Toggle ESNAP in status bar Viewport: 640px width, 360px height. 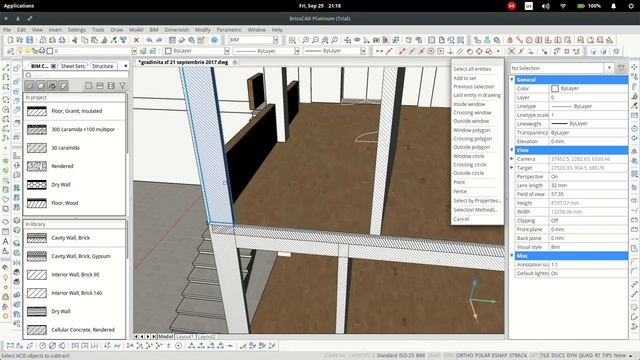click(500, 356)
